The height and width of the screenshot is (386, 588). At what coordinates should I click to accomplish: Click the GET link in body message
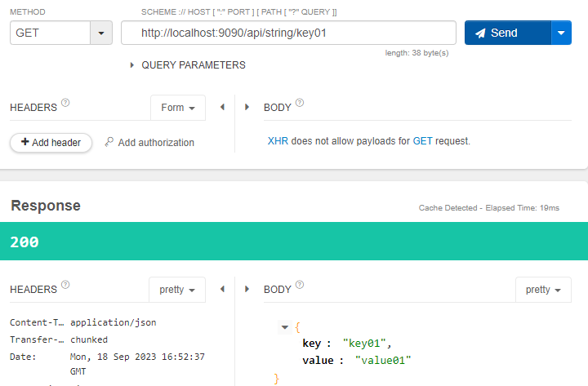tap(422, 141)
